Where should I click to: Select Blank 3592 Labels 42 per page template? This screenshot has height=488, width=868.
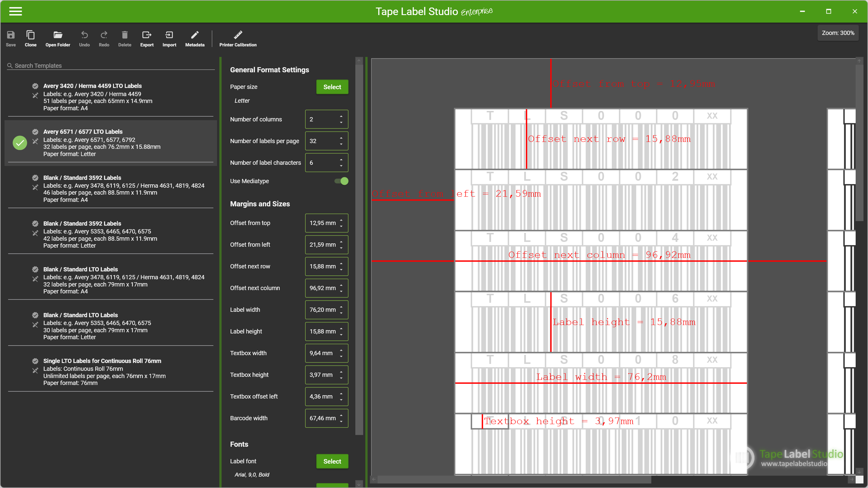point(111,234)
